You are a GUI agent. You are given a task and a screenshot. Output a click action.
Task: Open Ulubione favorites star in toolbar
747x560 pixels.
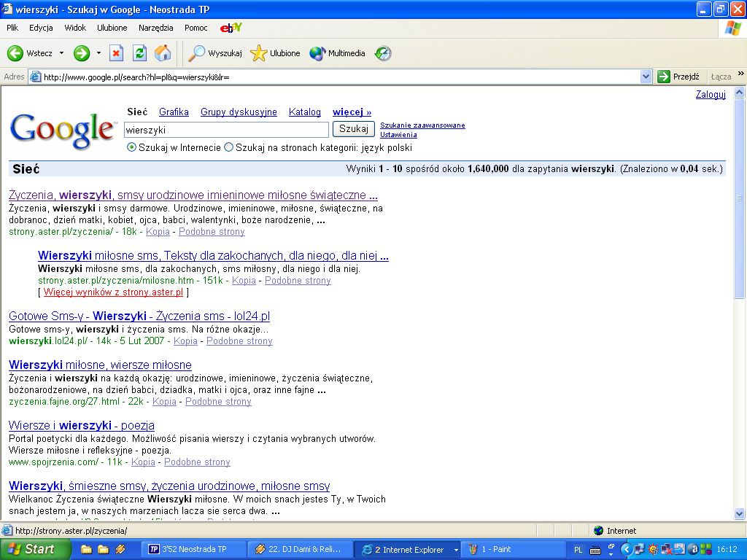coord(275,53)
